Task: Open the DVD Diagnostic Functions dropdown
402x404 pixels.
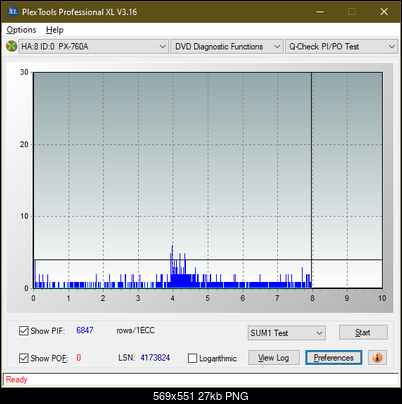Action: coord(227,47)
